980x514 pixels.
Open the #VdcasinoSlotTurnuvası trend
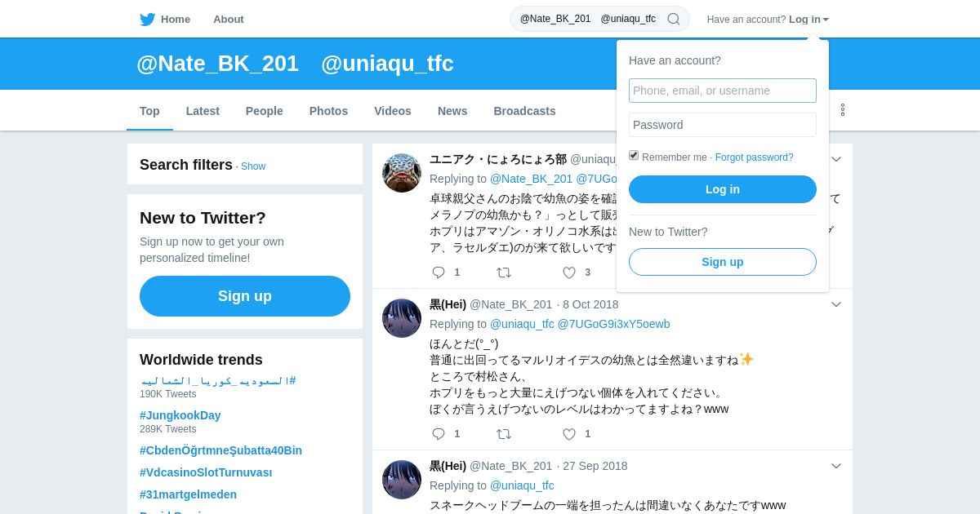point(206,472)
